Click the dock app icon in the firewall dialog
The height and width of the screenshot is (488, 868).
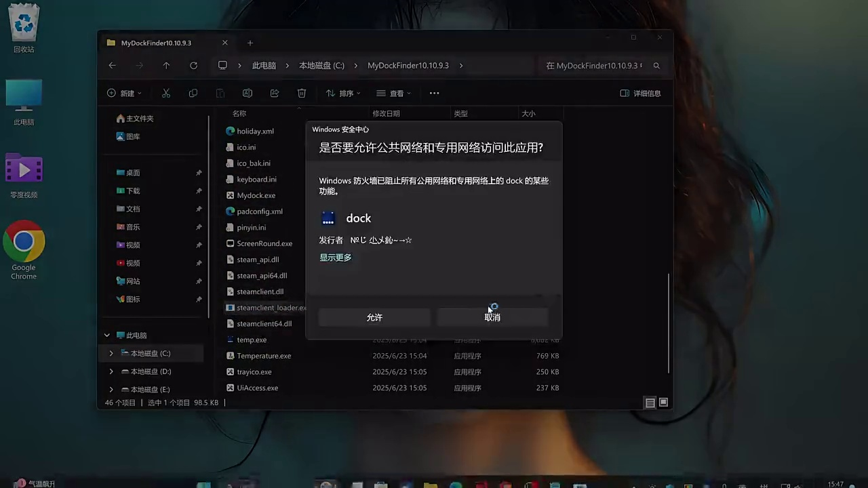(328, 218)
